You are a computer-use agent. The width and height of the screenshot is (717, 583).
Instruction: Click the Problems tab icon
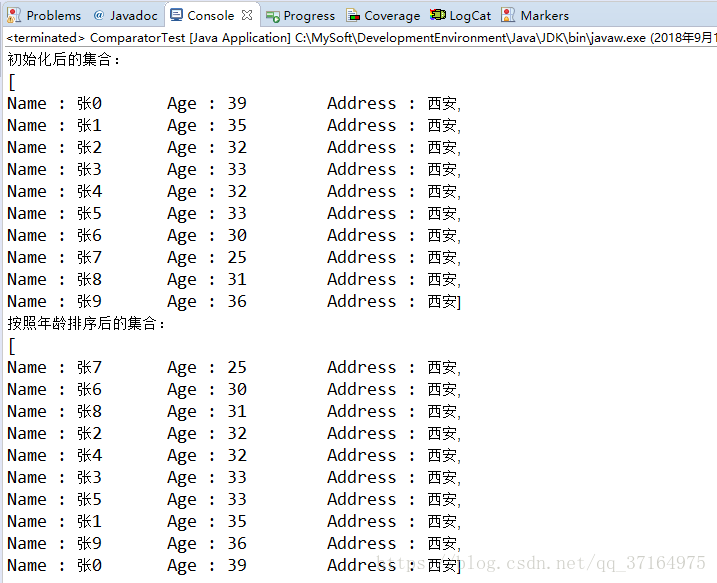coord(14,16)
